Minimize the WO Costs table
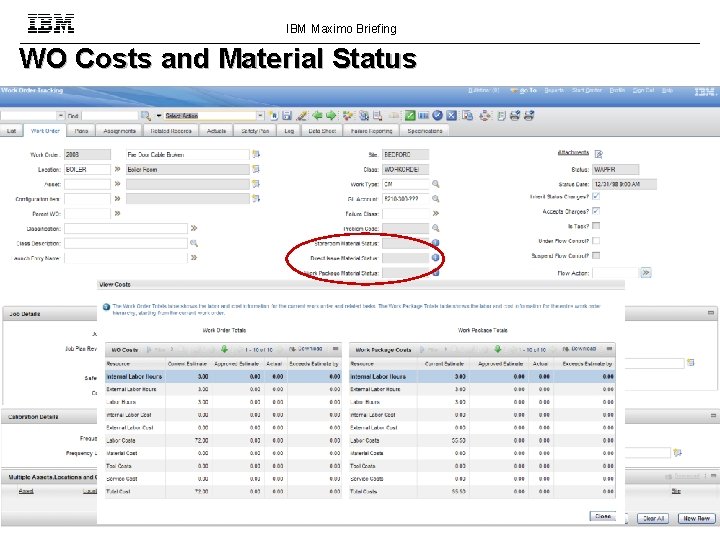720x540 pixels. [x=336, y=349]
